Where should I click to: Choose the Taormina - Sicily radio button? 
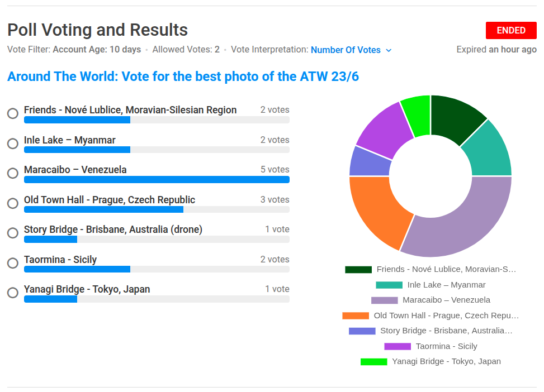pos(13,263)
